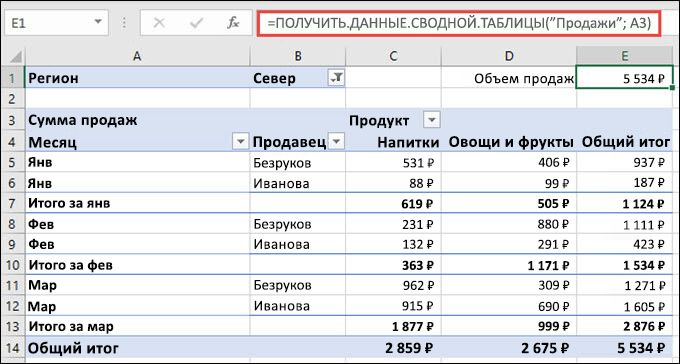Select cell E1 with 5 534 ₽
Image resolution: width=680 pixels, height=364 pixels.
pos(625,78)
